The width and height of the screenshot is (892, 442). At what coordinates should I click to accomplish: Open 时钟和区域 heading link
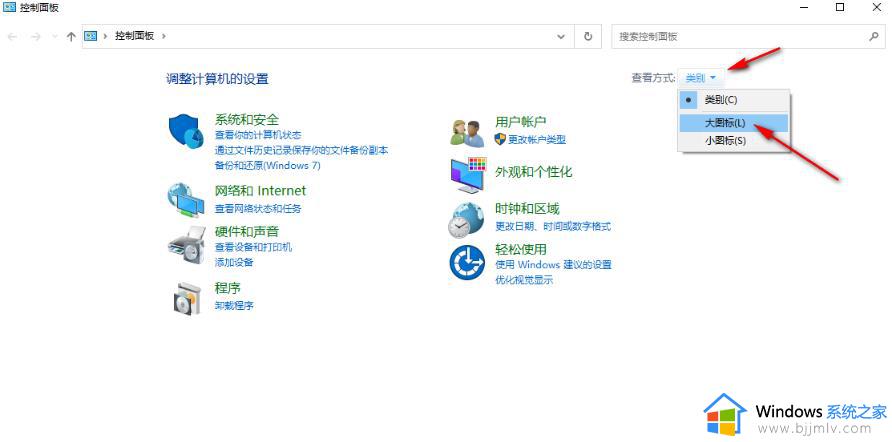pyautogui.click(x=527, y=208)
